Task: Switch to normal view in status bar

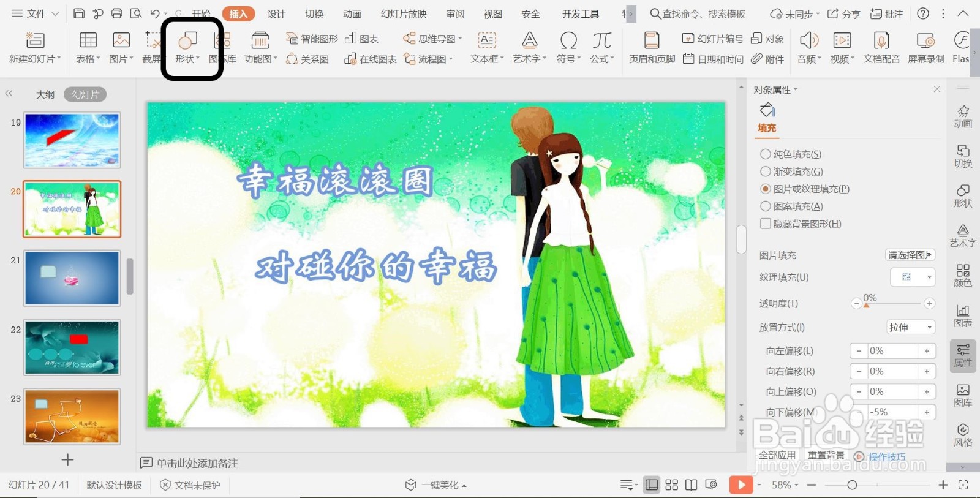Action: coord(652,485)
